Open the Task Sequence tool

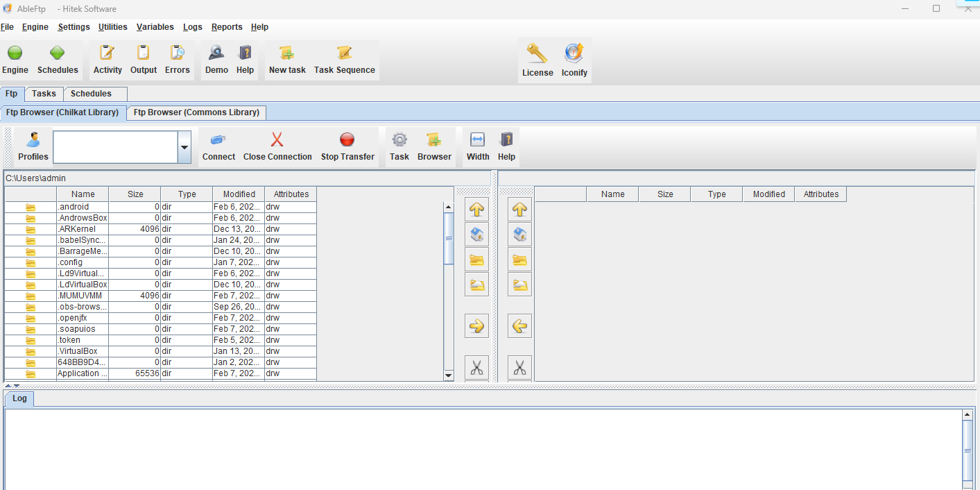coord(344,53)
